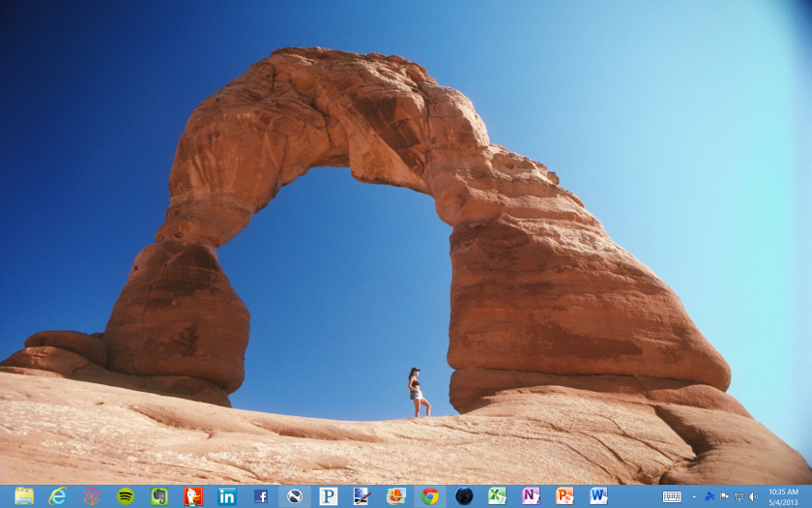
Task: Open the Pandora 'P' icon
Action: pos(329,496)
